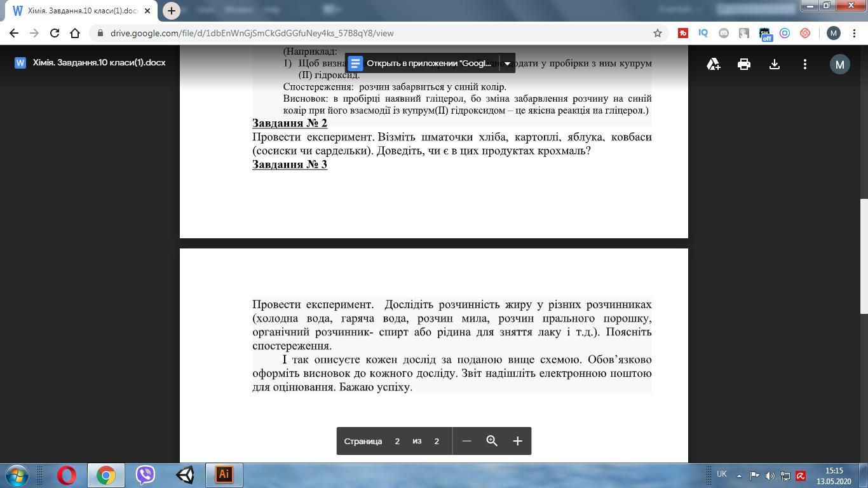Viewport: 868px width, 488px height.
Task: Show hidden system tray icons
Action: (739, 475)
